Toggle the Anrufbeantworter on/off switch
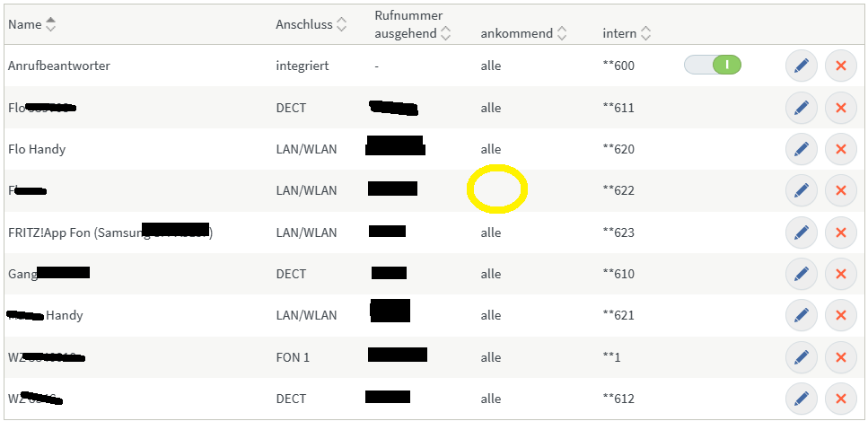The width and height of the screenshot is (868, 430). click(x=713, y=66)
